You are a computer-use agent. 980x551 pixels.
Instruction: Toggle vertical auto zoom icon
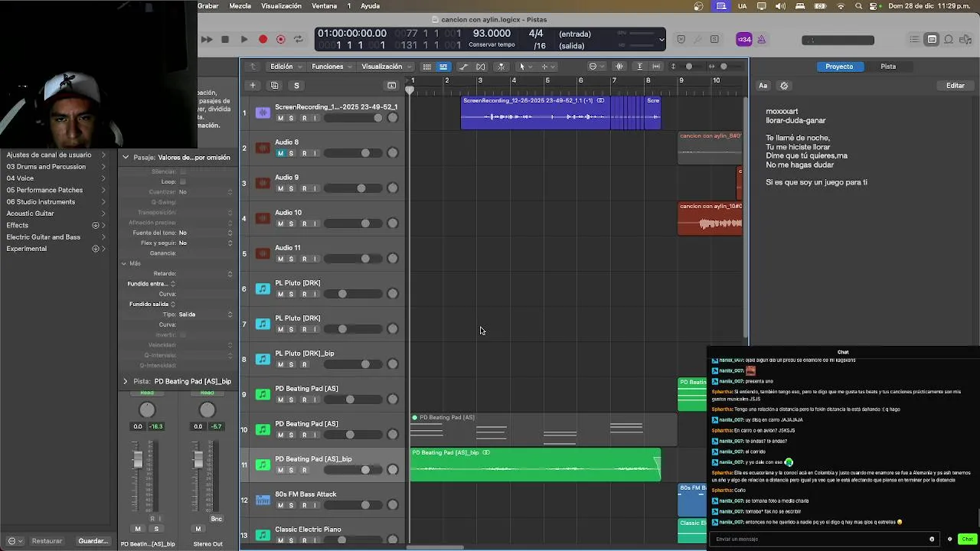coord(640,67)
